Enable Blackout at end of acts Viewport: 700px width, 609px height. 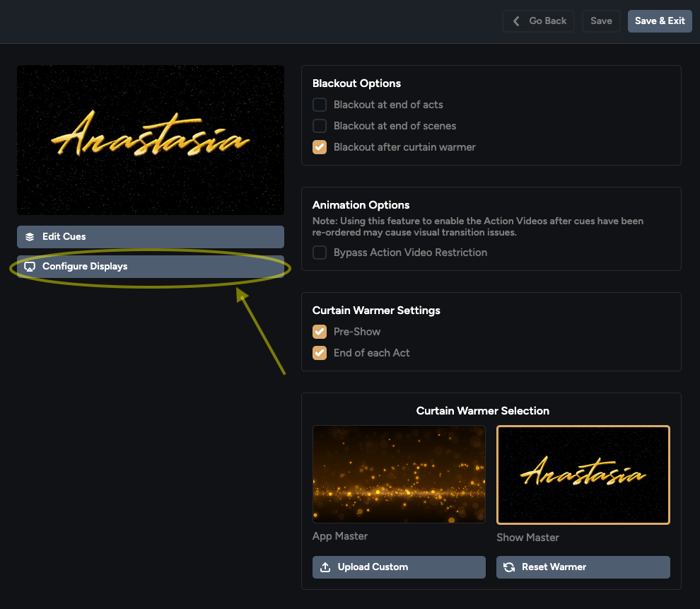coord(320,105)
